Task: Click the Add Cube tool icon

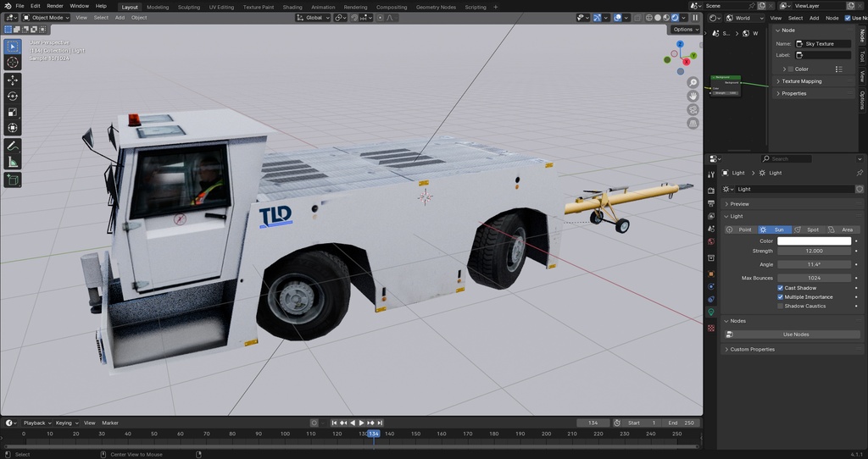Action: (13, 180)
